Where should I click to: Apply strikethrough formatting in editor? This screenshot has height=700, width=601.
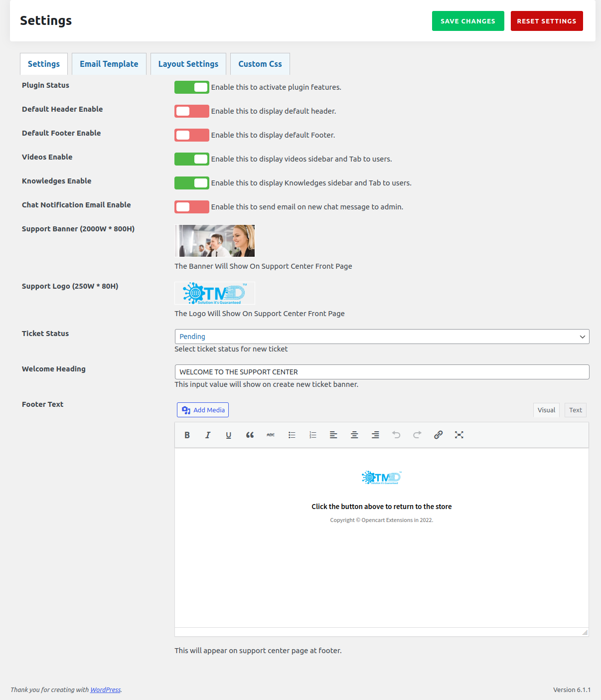(271, 435)
